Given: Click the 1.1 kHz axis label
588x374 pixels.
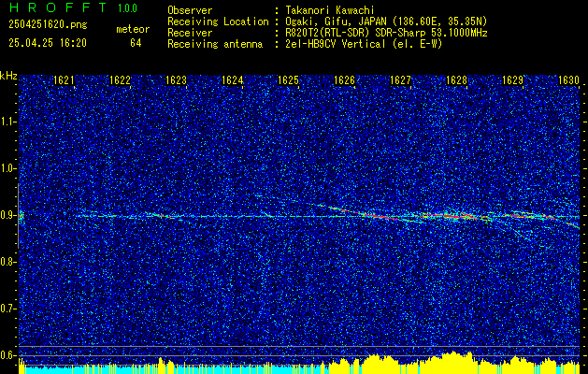Looking at the screenshot, I should point(7,122).
